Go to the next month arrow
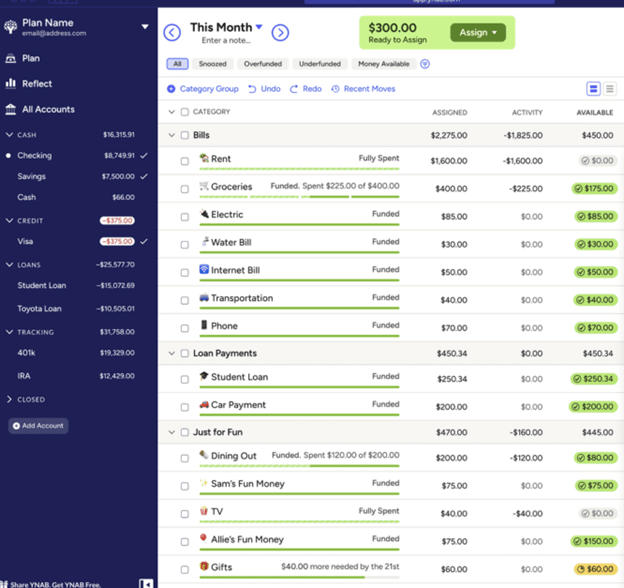 280,33
